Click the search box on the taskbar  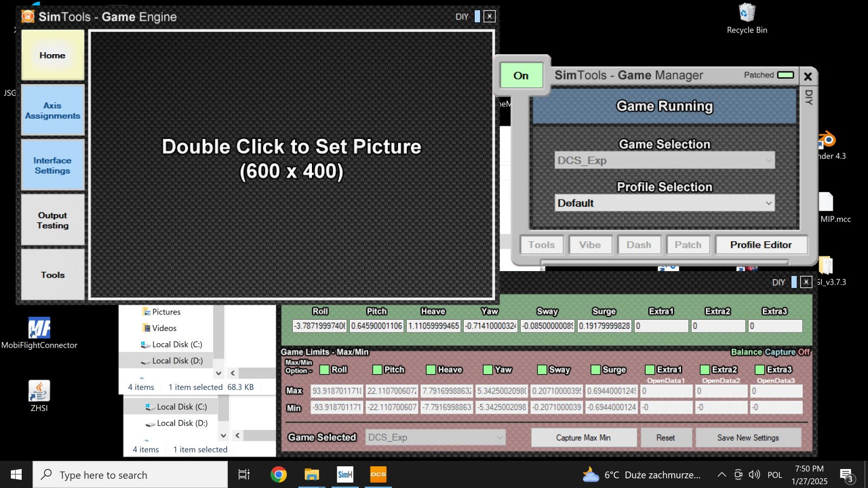(130, 475)
